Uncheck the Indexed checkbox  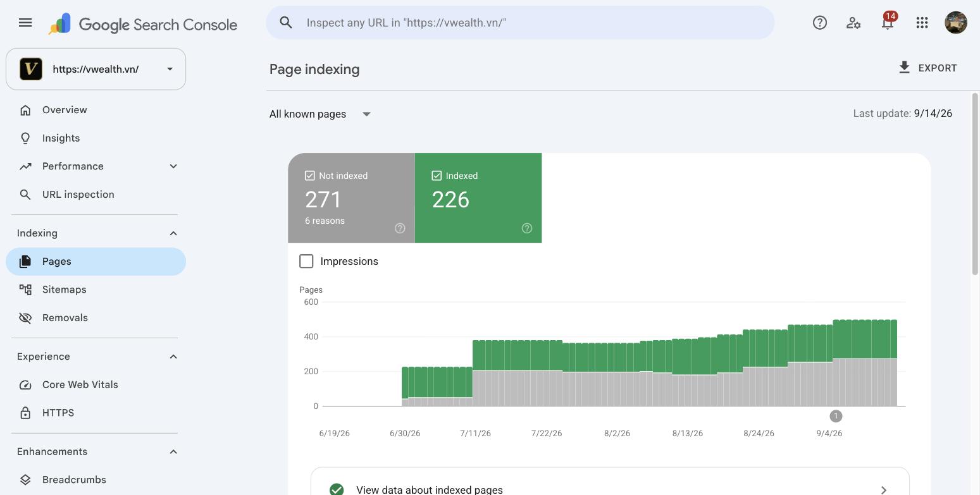(x=437, y=176)
